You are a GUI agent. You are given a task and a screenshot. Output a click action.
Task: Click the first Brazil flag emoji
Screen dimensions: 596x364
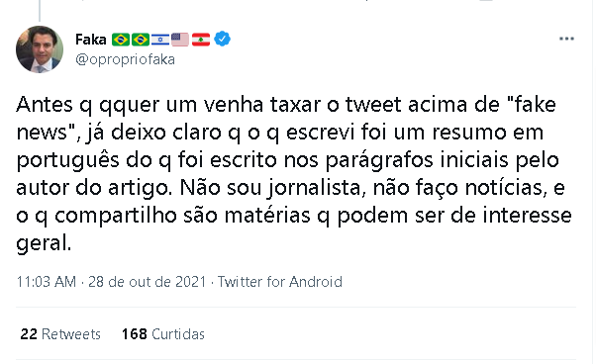pos(121,40)
